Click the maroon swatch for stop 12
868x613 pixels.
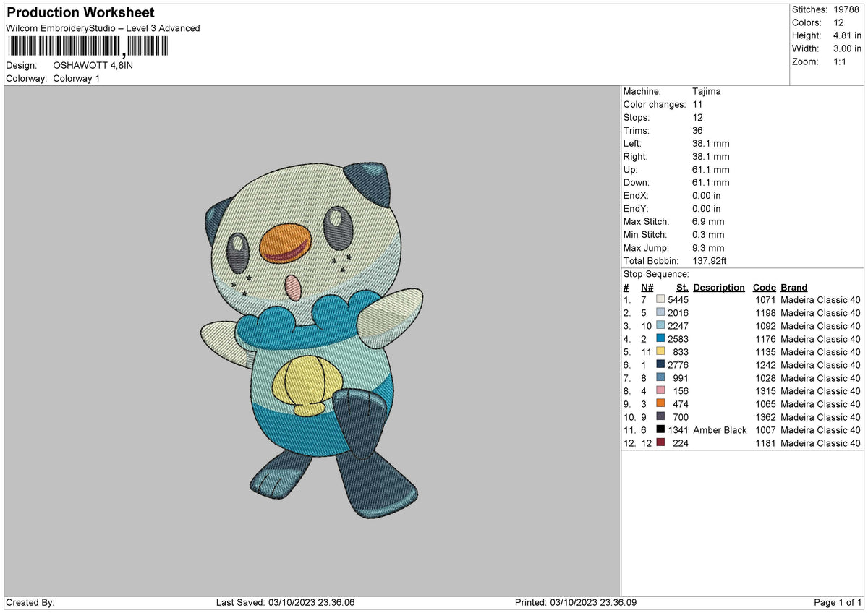coord(660,443)
